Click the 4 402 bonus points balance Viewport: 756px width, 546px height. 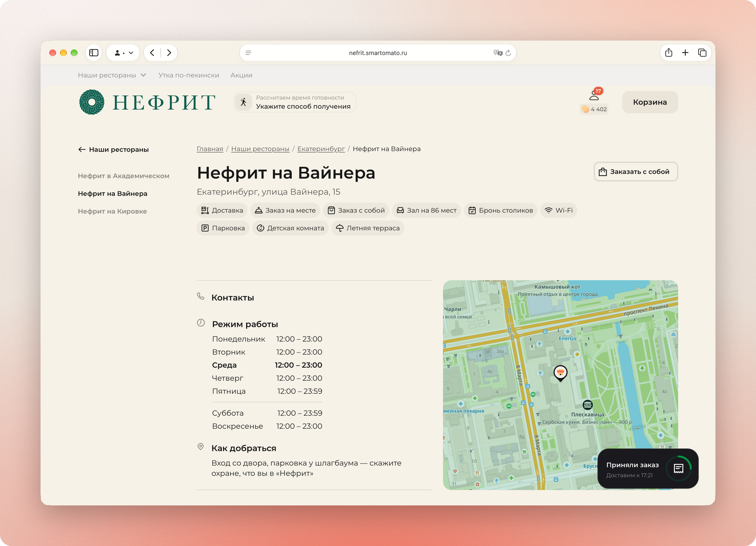point(595,109)
